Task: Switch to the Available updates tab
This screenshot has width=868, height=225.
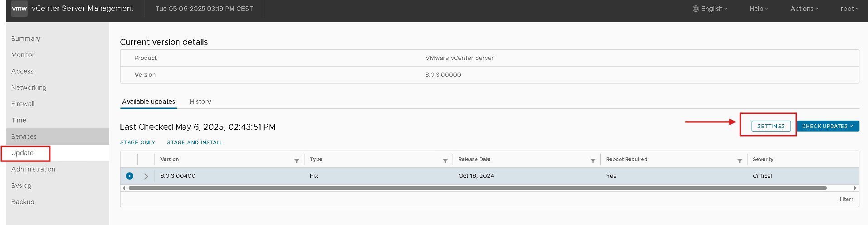Action: (x=149, y=102)
